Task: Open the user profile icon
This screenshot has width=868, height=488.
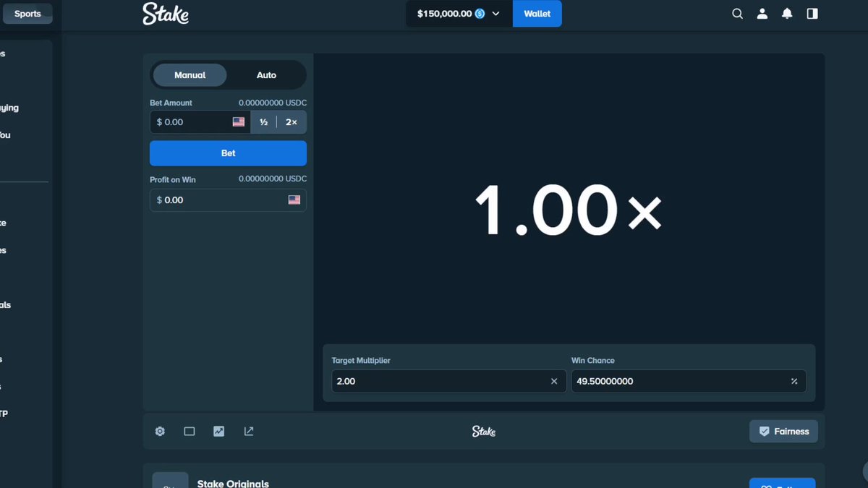Action: pyautogui.click(x=762, y=14)
